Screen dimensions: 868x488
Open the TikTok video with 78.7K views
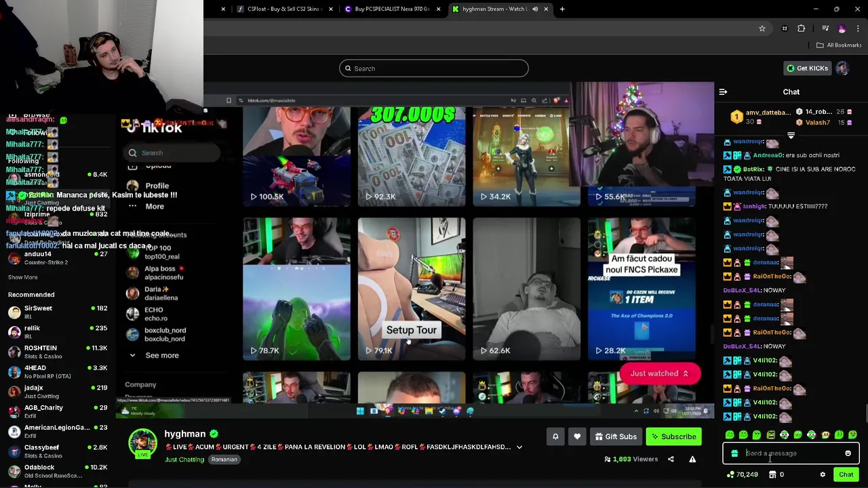(x=296, y=289)
